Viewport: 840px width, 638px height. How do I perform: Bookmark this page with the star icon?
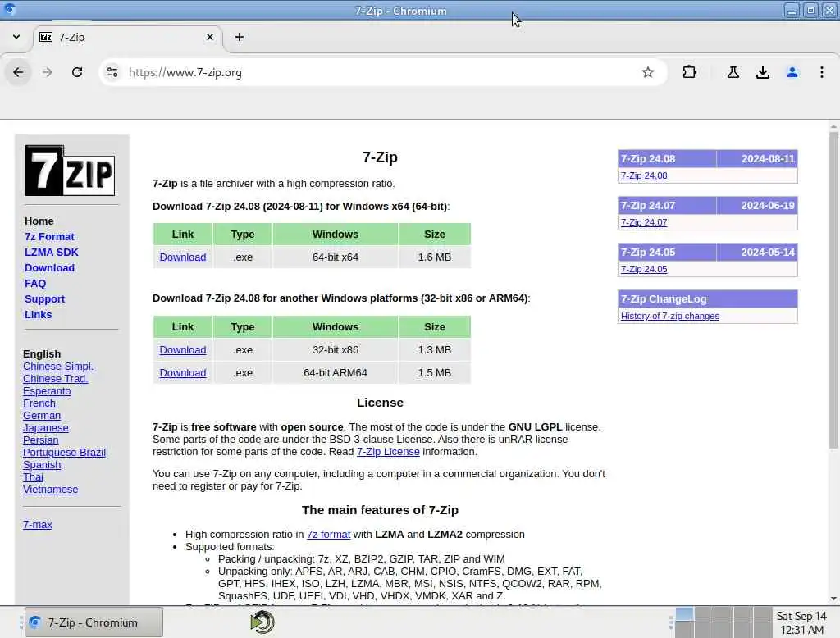[648, 72]
